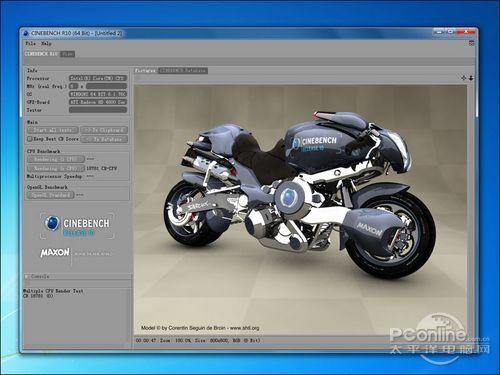The width and height of the screenshot is (500, 375).
Task: Click the zoom view arrow icon above picture
Action: click(x=471, y=78)
